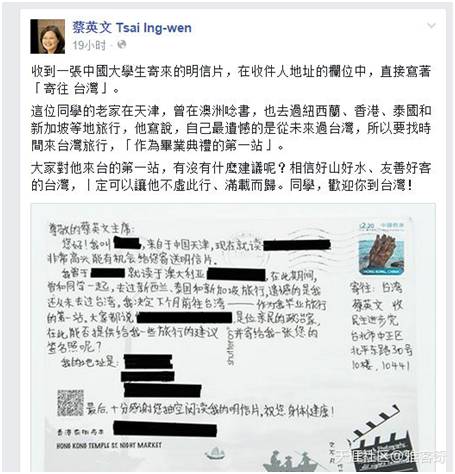Click the paragraph ending 歡迎你到台灣
Viewport: 455px width, 474px height.
point(231,176)
